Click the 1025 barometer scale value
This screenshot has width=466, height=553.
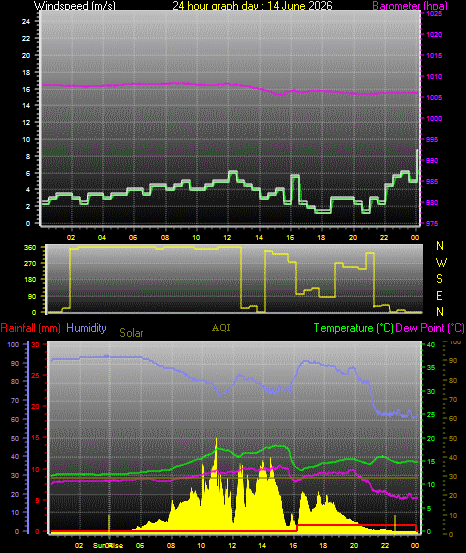pyautogui.click(x=434, y=14)
